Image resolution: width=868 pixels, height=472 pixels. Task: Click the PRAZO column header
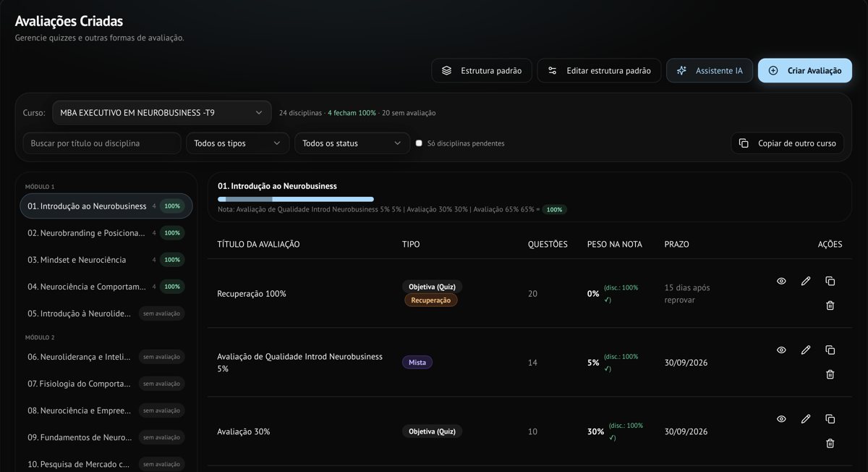pyautogui.click(x=677, y=244)
